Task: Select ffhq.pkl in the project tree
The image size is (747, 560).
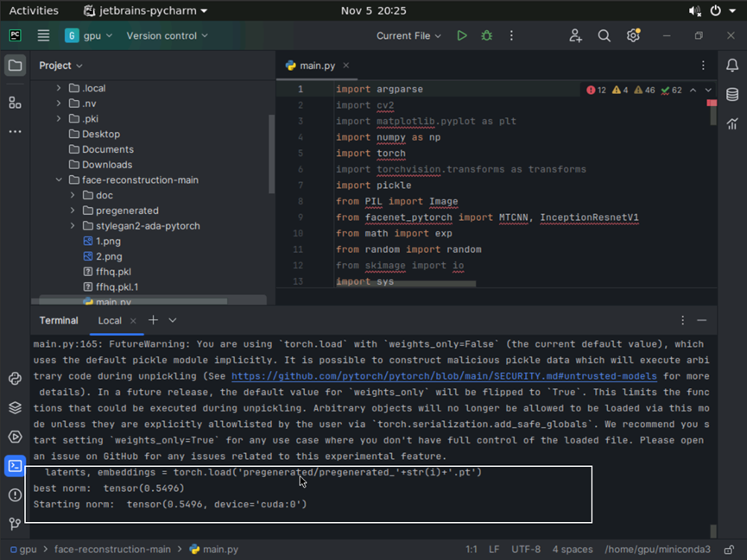Action: coord(113,272)
